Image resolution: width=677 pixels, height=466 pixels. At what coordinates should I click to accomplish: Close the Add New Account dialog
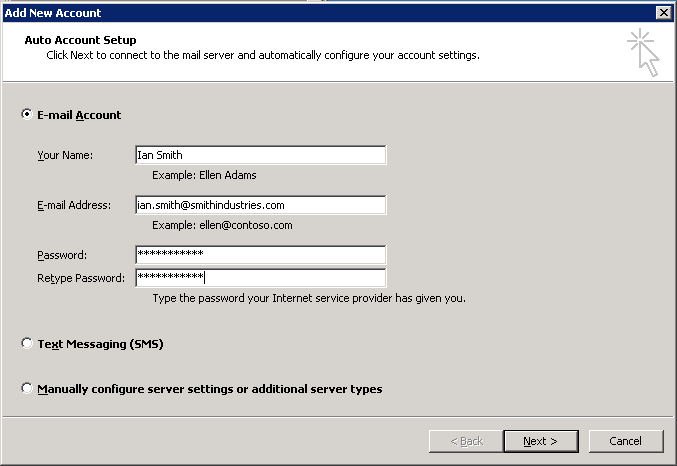[662, 12]
